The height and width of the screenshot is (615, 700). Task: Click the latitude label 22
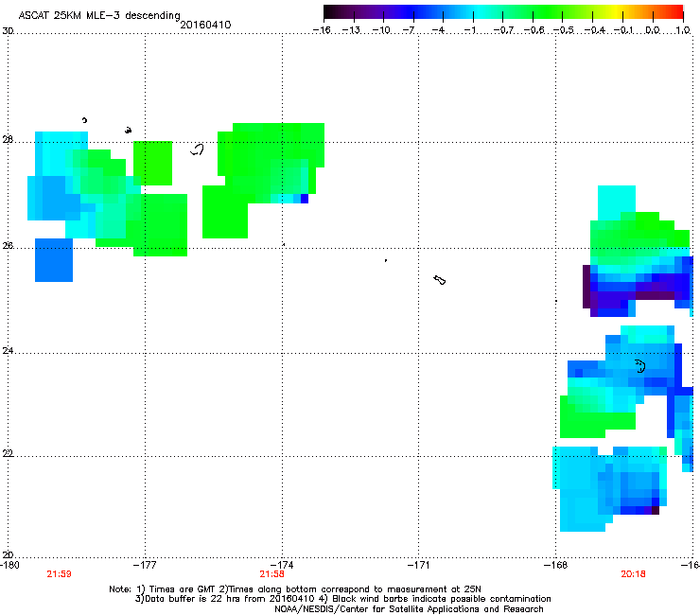(x=8, y=454)
